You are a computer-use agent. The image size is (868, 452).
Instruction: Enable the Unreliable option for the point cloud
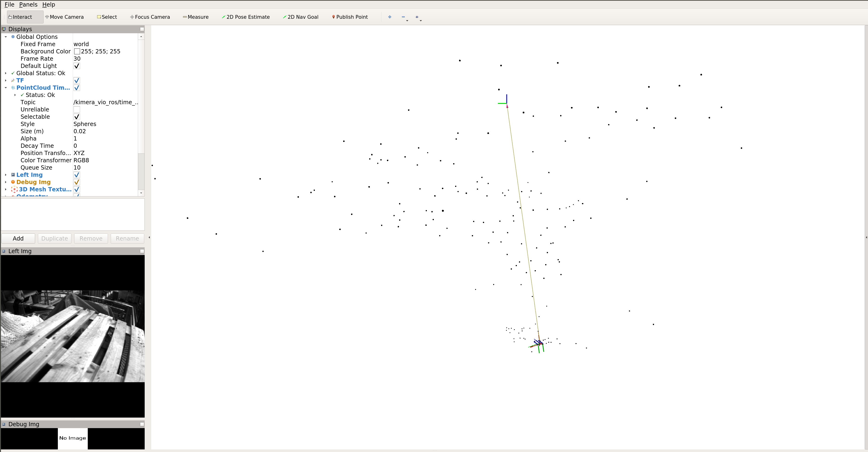click(x=77, y=109)
